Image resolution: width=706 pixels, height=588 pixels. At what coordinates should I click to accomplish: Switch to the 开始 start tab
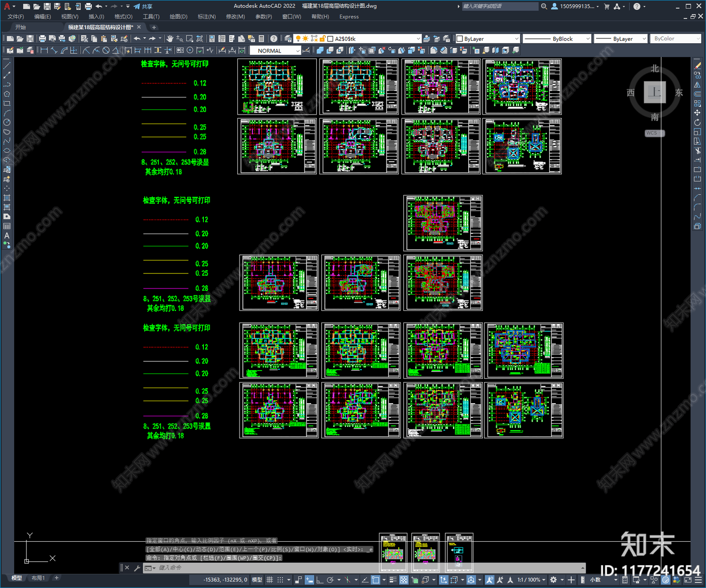[21, 27]
